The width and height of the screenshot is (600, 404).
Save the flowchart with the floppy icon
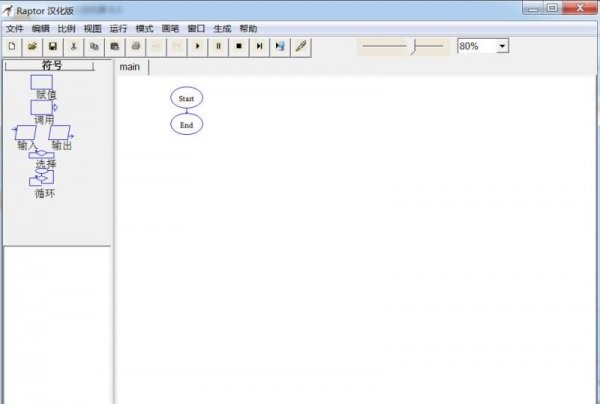click(53, 46)
